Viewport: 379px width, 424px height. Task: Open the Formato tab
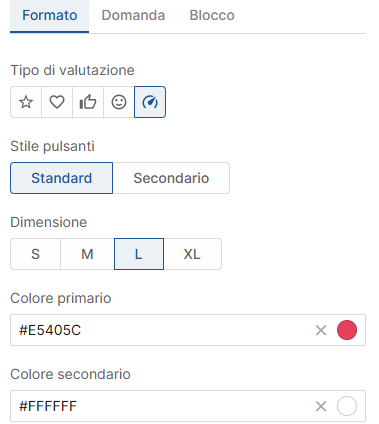[x=50, y=16]
